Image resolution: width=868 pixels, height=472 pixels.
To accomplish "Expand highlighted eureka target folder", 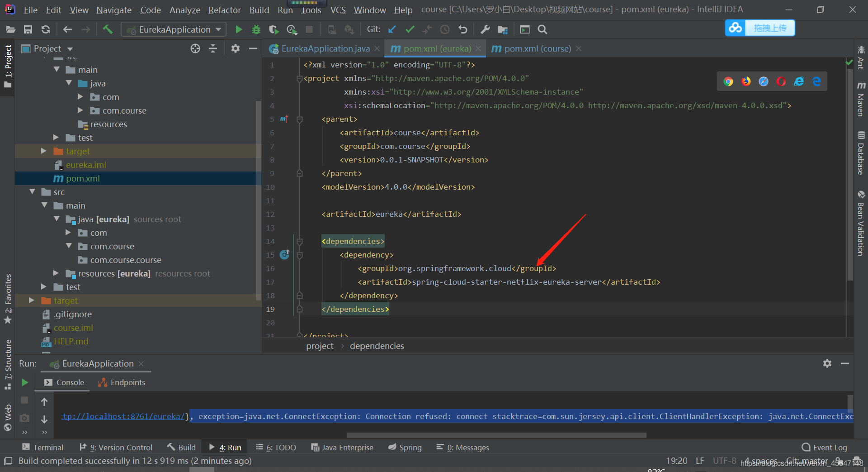I will tap(44, 151).
